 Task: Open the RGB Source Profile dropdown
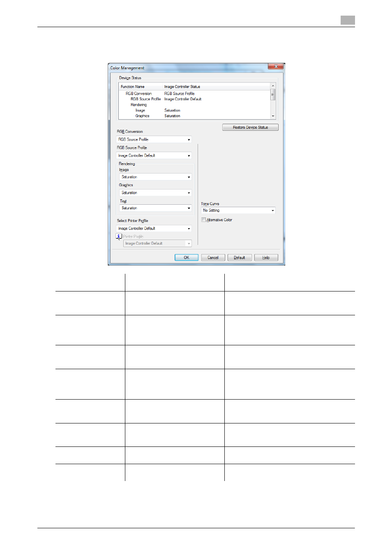pyautogui.click(x=154, y=156)
